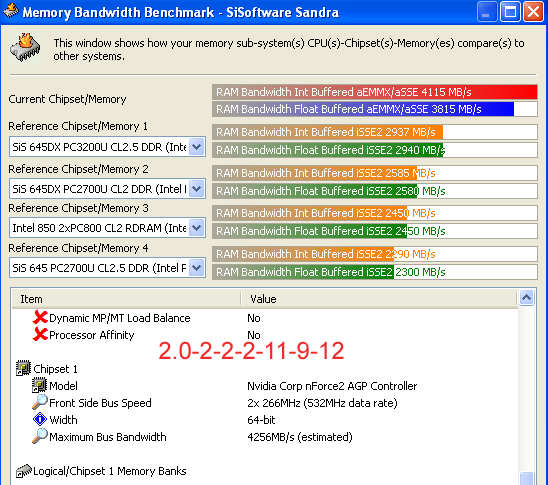Select the SiS 645DX PC2700U CL2 combo box
Screen dimensions: 548x485
pos(107,189)
